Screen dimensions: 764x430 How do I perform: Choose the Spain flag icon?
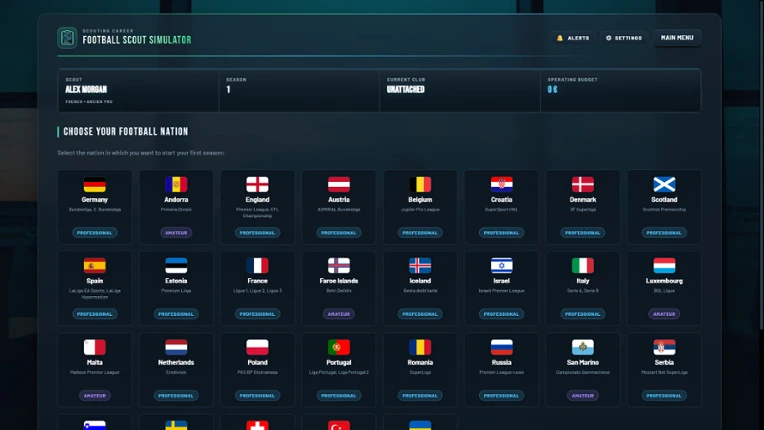(95, 266)
